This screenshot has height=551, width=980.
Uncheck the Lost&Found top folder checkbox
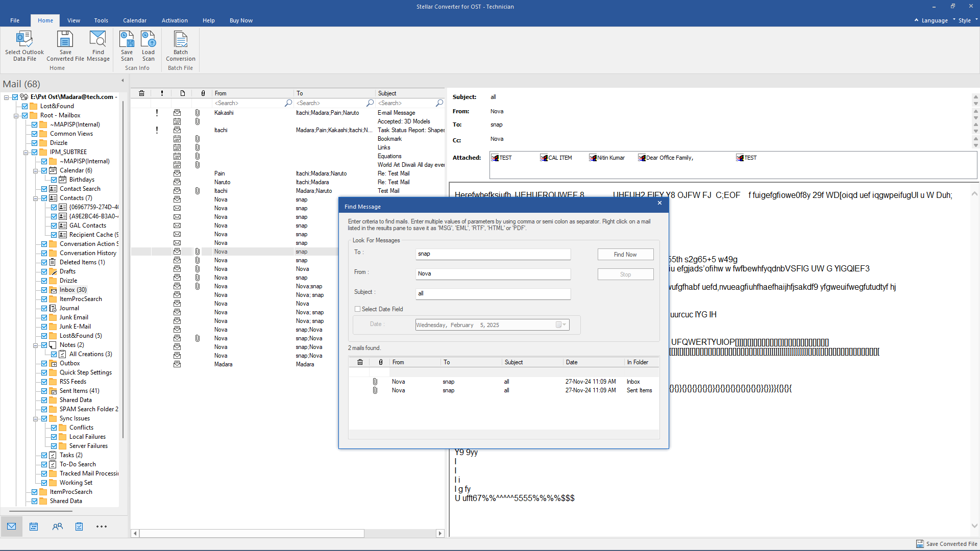point(25,106)
